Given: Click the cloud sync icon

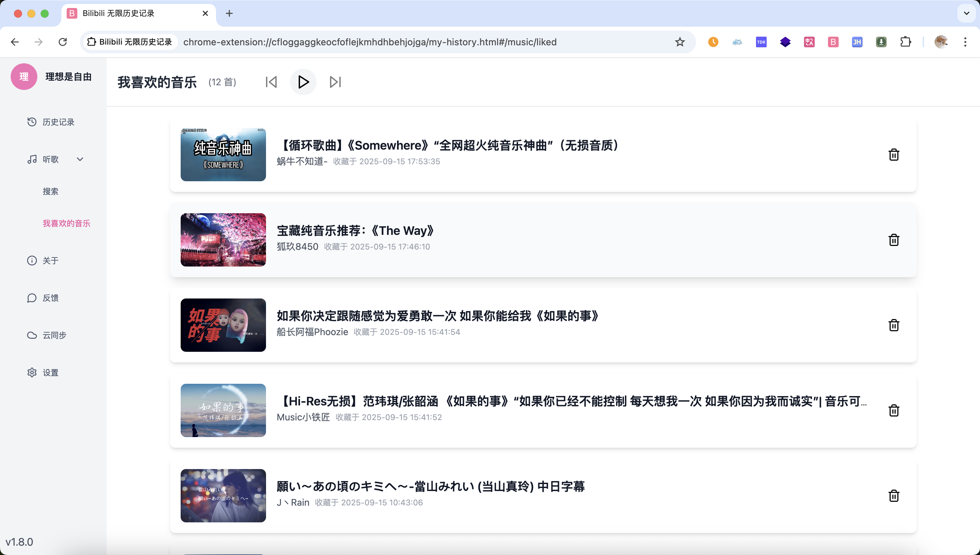Looking at the screenshot, I should pyautogui.click(x=32, y=335).
